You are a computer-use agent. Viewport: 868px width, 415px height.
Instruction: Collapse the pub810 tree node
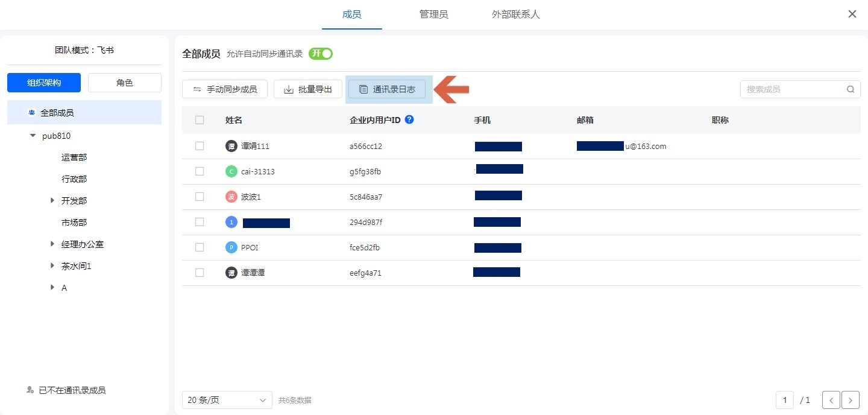[x=33, y=136]
